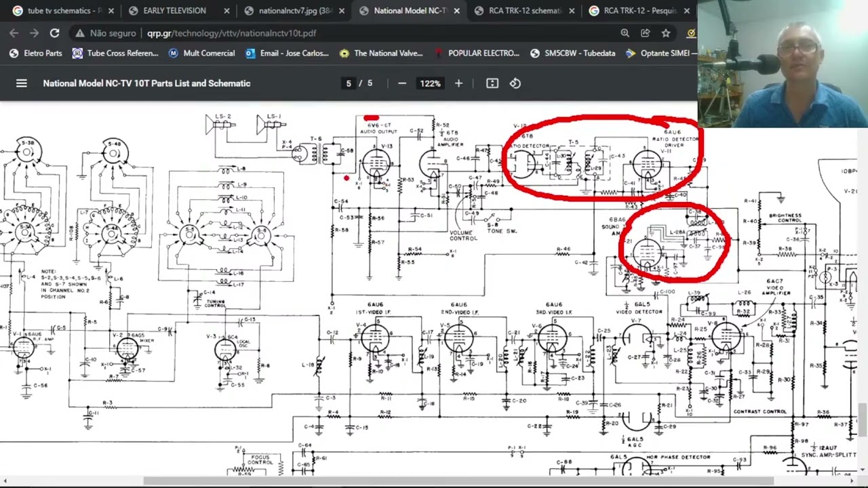
Task: Reload the current PDF page
Action: pyautogui.click(x=54, y=33)
